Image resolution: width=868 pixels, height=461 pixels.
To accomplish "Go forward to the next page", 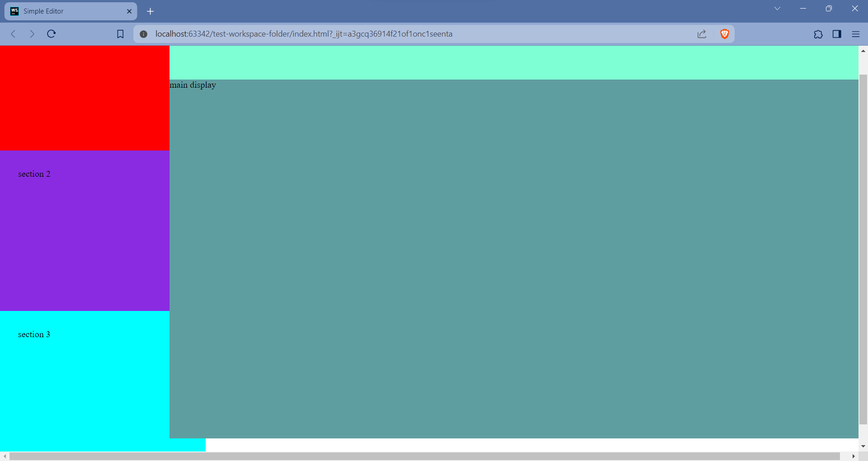I will tap(32, 34).
